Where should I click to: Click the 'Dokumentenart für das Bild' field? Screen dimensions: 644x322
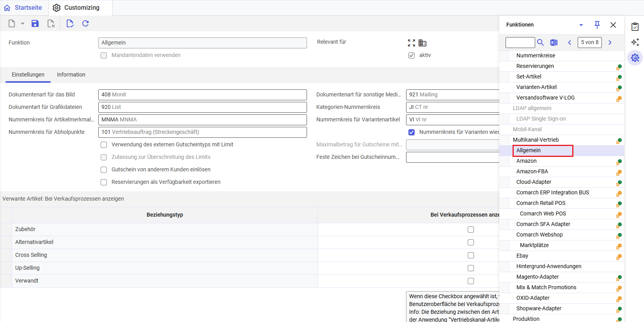click(x=202, y=95)
